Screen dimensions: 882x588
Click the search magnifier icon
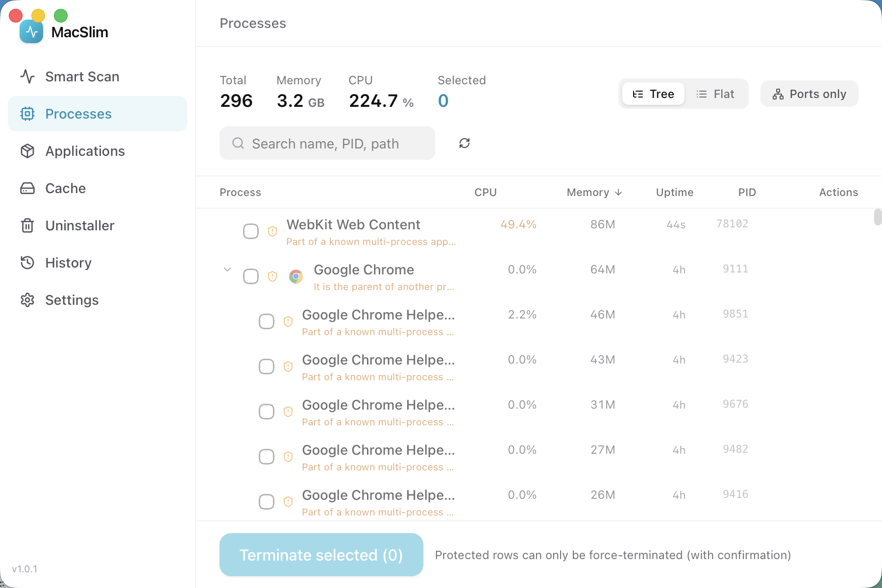coord(238,143)
